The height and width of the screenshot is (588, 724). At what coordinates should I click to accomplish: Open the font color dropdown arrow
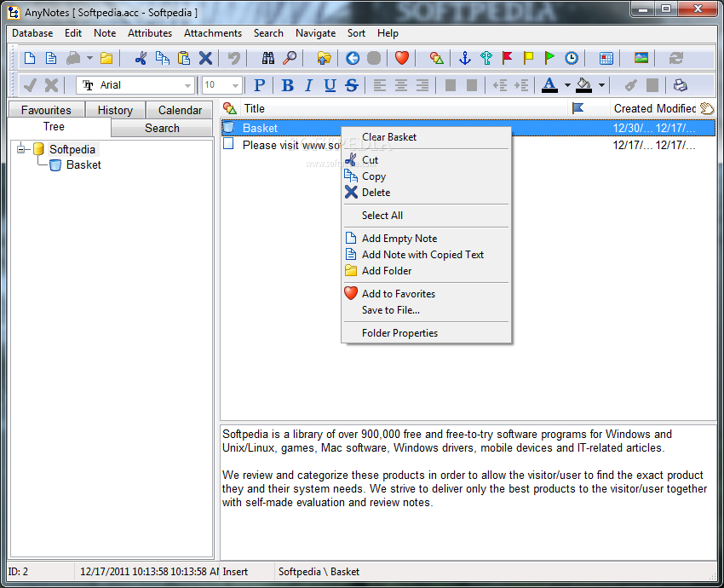567,85
